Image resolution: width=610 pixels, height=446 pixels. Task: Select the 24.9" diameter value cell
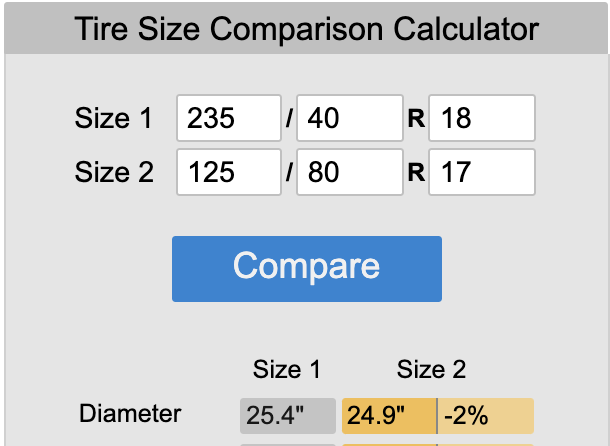[389, 416]
